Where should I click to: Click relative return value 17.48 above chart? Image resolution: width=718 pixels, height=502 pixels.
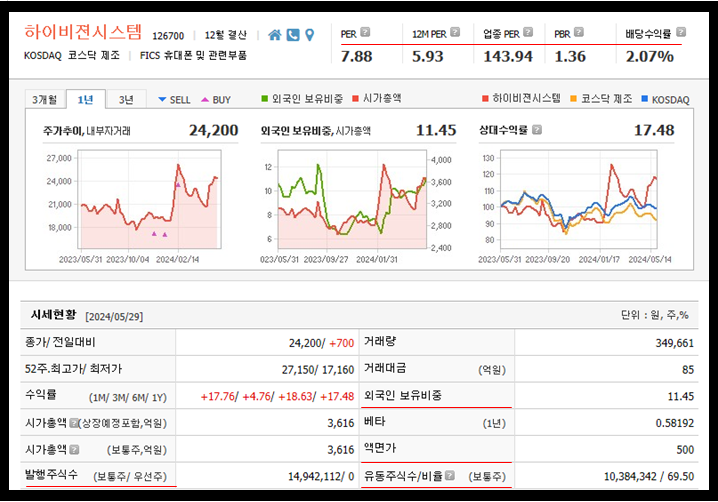[654, 131]
